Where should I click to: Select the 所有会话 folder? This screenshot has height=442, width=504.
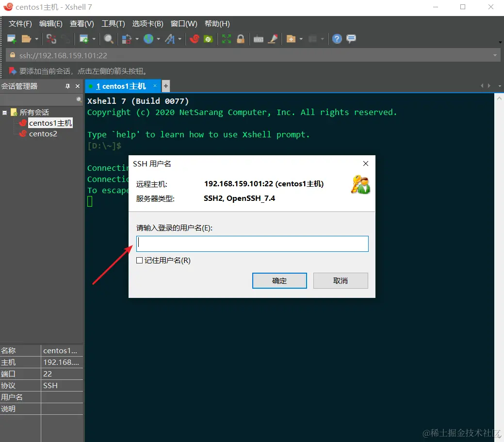click(34, 112)
